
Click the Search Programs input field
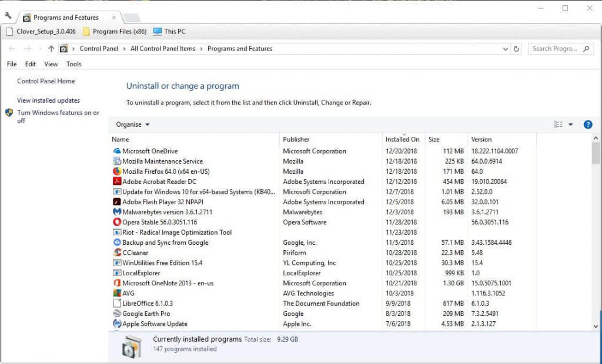click(x=556, y=49)
